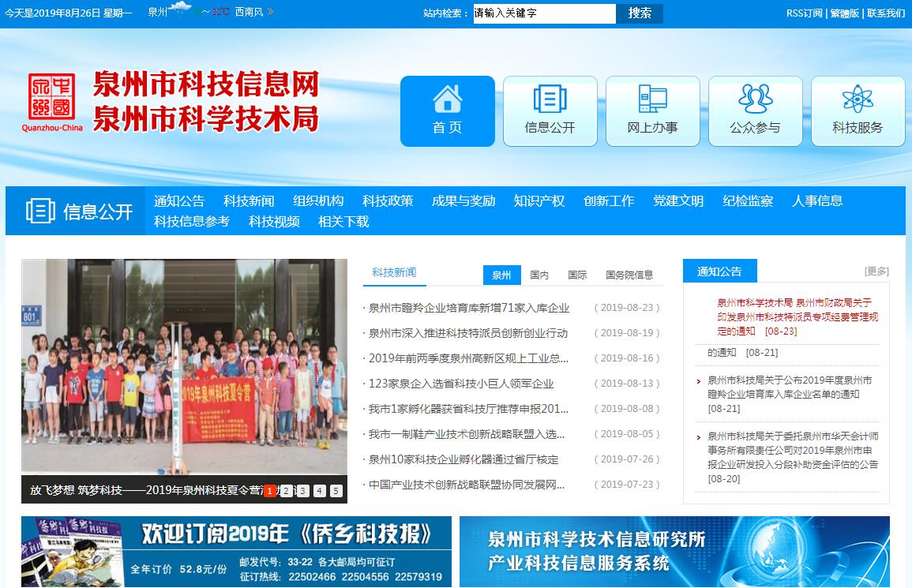Viewport: 912px width, 588px height.
Task: Expand 通知公告 list via 更多 link
Action: pyautogui.click(x=876, y=271)
